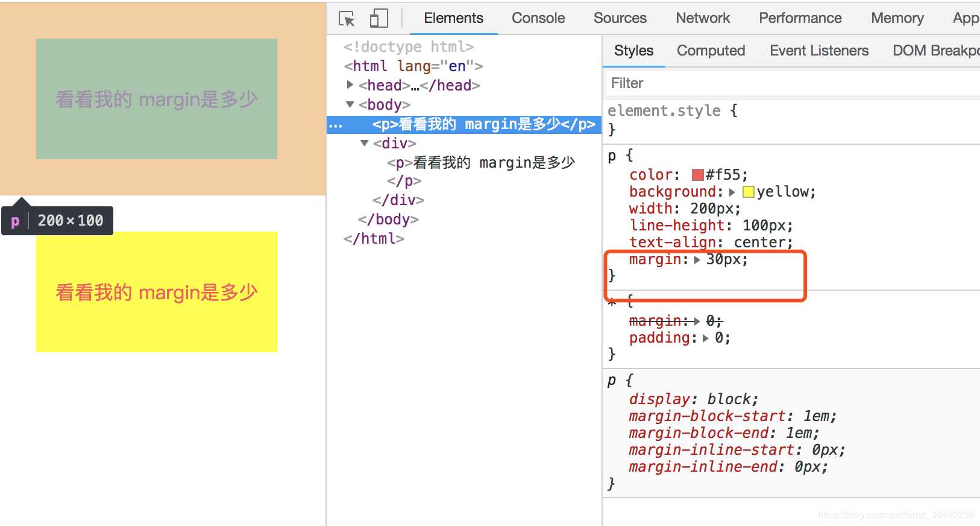Collapse the body element node
This screenshot has width=980, height=526.
[x=350, y=104]
